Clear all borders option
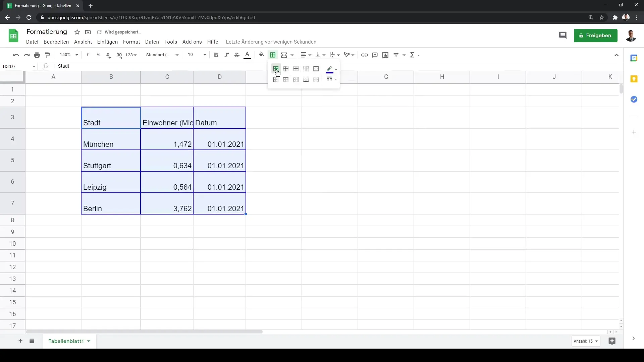The width and height of the screenshot is (644, 362). pos(316,79)
